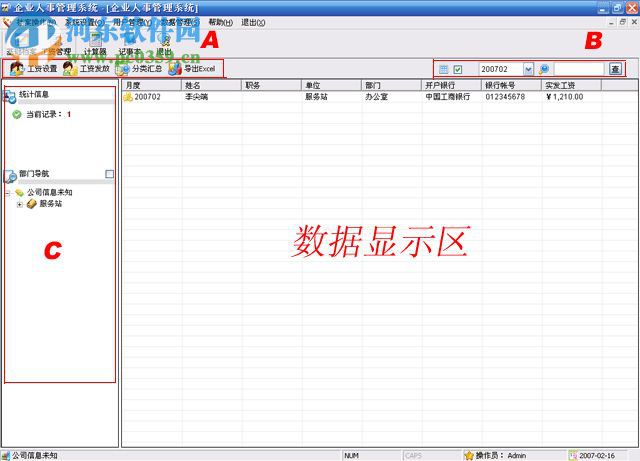Click the 部门导航 magnifier icon
This screenshot has height=461, width=640.
click(10, 176)
